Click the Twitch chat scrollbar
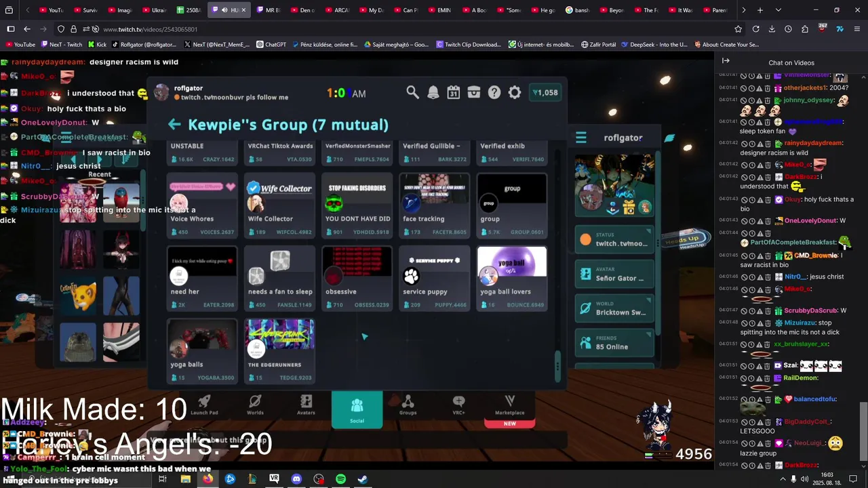Image resolution: width=868 pixels, height=488 pixels. tap(863, 430)
